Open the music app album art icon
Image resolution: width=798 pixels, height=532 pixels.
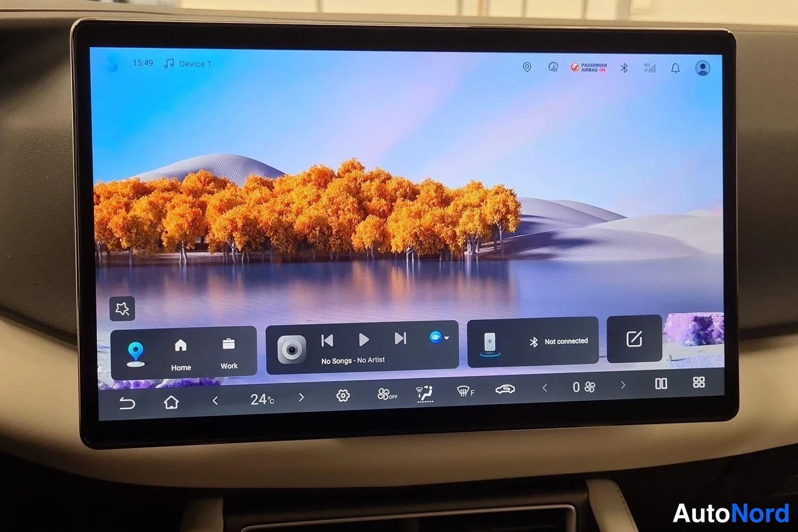292,350
